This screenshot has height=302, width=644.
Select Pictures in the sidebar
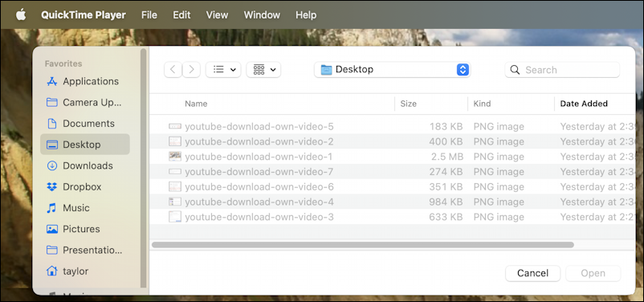tap(85, 229)
